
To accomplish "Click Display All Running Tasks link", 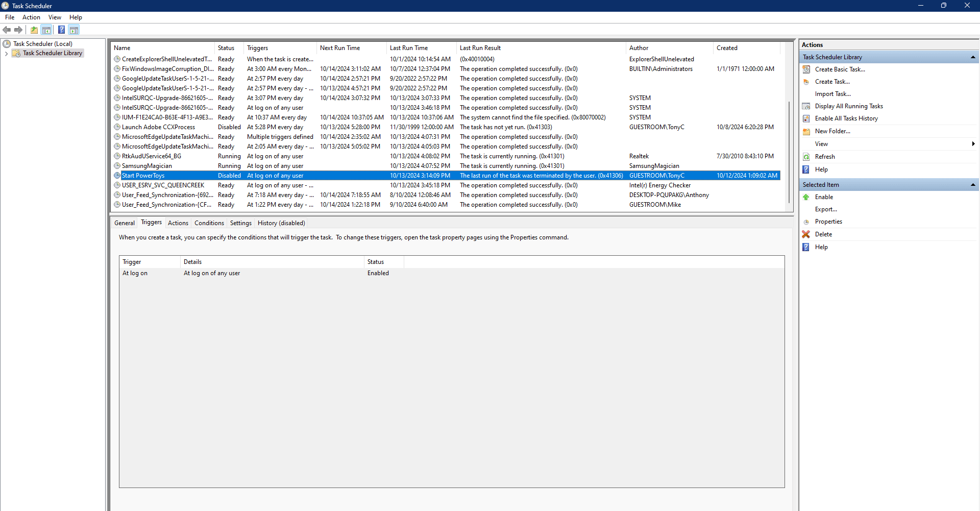I will coord(849,106).
